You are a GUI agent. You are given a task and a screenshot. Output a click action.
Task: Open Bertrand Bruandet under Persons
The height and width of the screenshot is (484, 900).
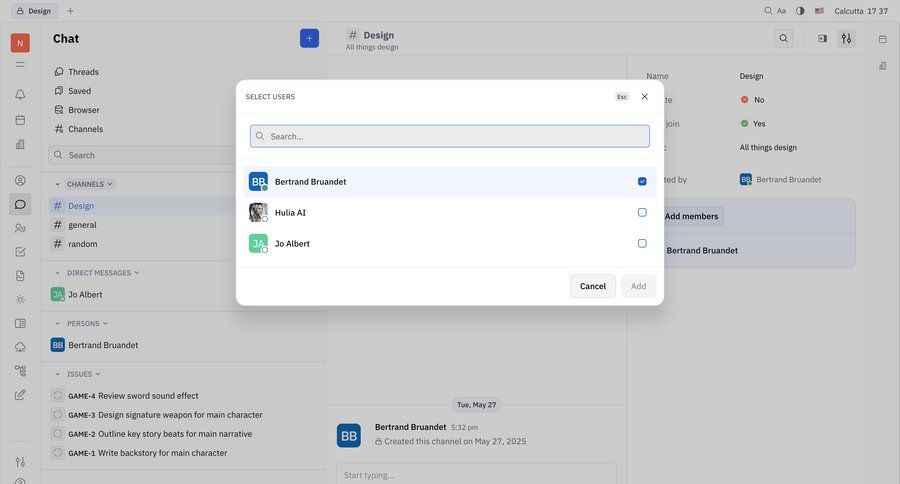click(x=186, y=345)
